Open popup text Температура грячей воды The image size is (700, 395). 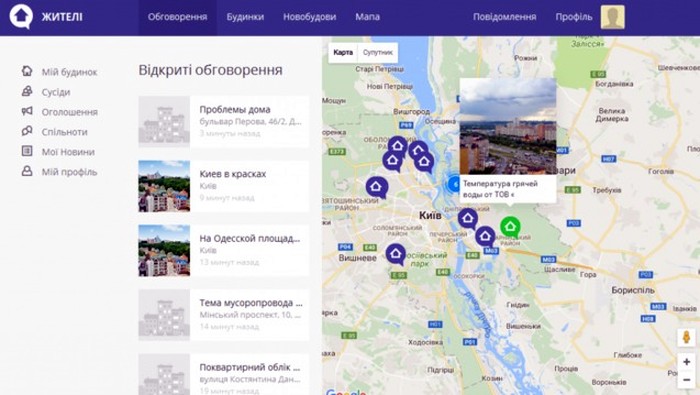tap(500, 189)
